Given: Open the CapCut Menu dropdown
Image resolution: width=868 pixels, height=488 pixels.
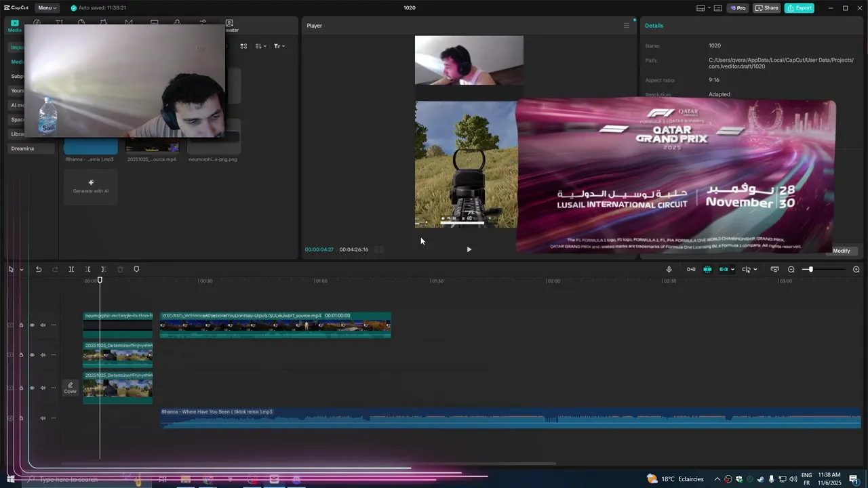Looking at the screenshot, I should [x=47, y=8].
